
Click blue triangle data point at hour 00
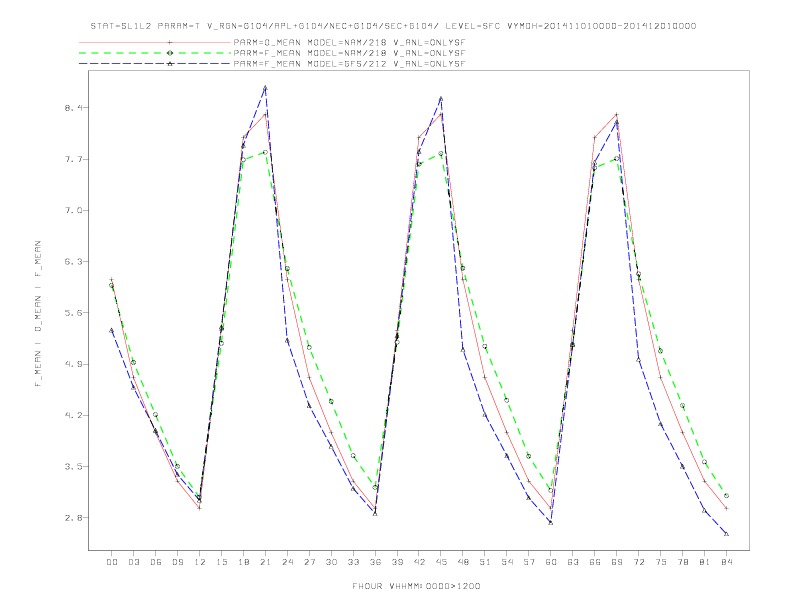click(x=112, y=330)
